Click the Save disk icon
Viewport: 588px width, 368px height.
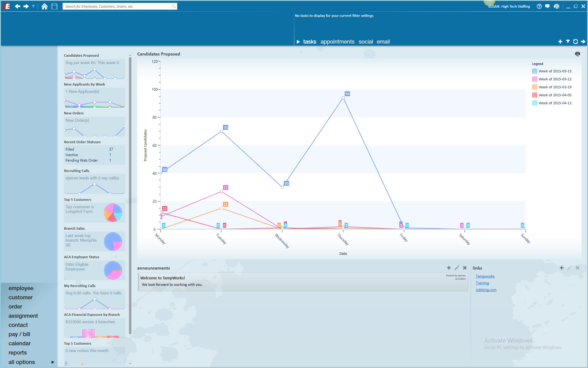pos(55,6)
